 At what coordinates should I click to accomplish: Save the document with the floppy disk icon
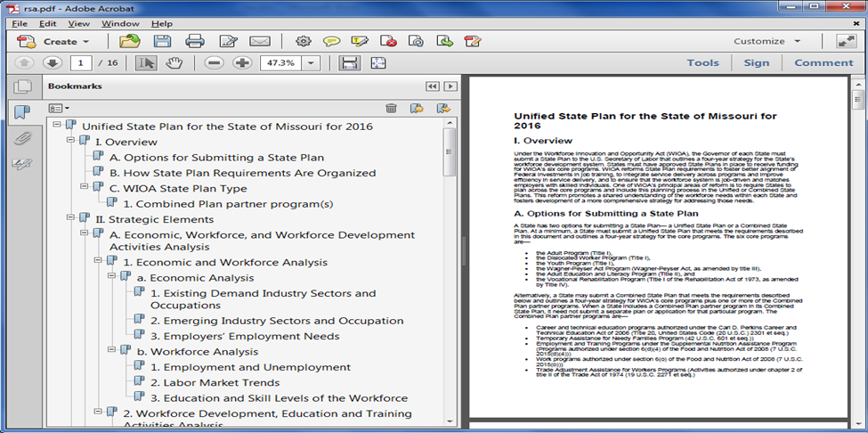[x=162, y=41]
